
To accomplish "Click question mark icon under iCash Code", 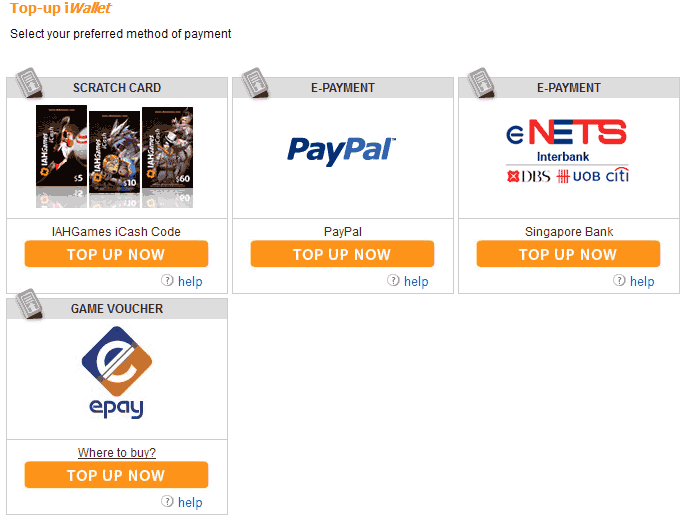I will [x=167, y=280].
